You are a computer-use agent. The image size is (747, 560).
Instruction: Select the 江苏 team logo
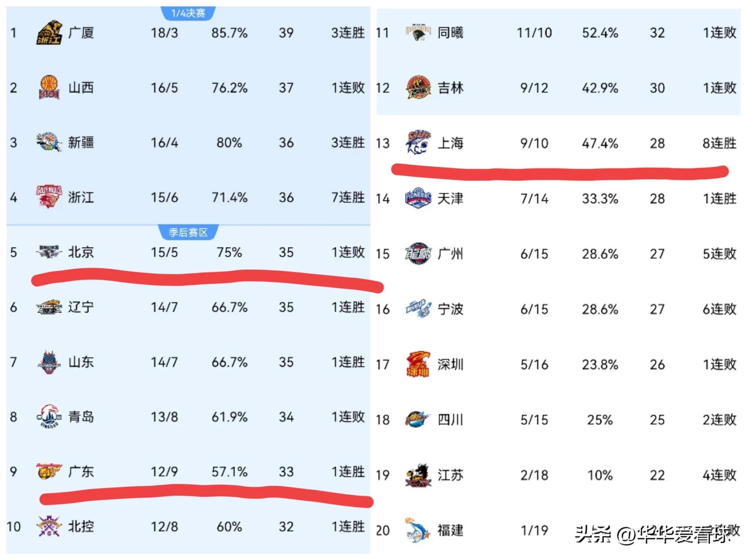[x=418, y=475]
